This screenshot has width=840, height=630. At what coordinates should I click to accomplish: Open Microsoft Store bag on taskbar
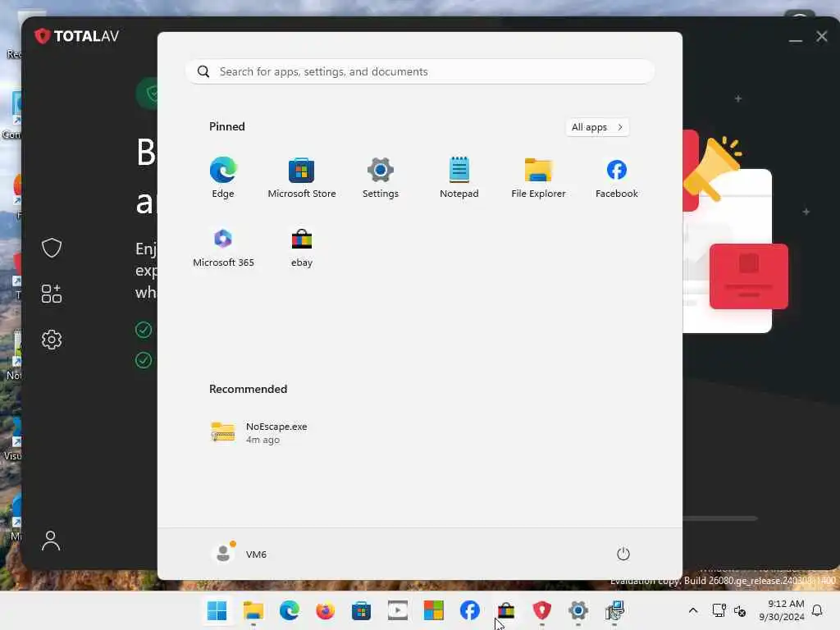tap(362, 610)
